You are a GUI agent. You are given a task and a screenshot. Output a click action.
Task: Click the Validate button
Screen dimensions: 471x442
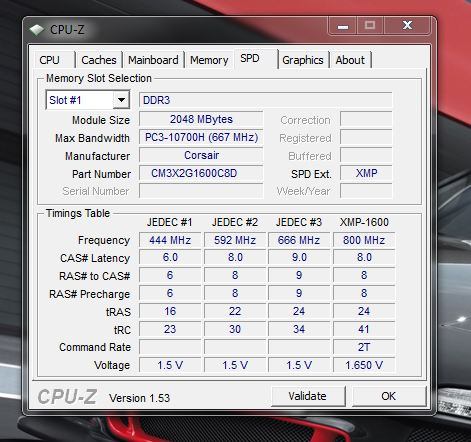307,396
